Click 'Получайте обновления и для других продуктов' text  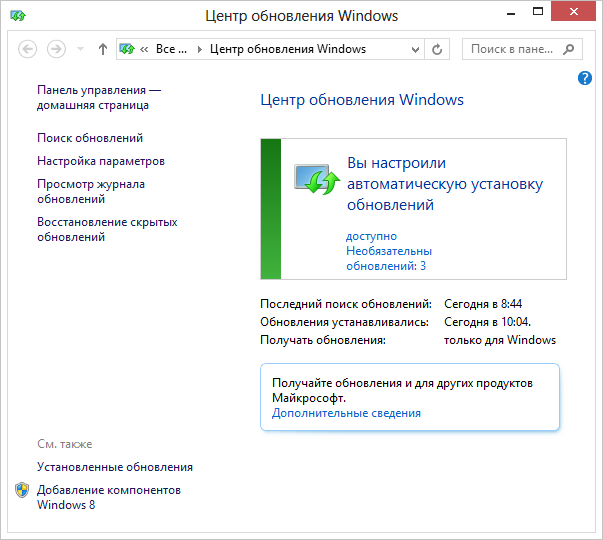tap(402, 383)
